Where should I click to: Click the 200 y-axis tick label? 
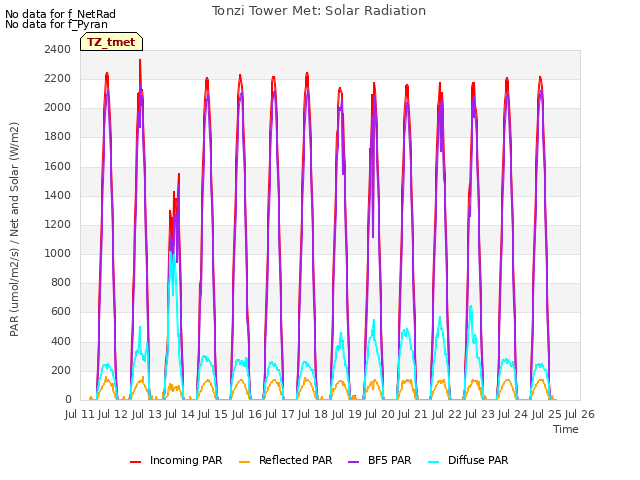pyautogui.click(x=61, y=370)
